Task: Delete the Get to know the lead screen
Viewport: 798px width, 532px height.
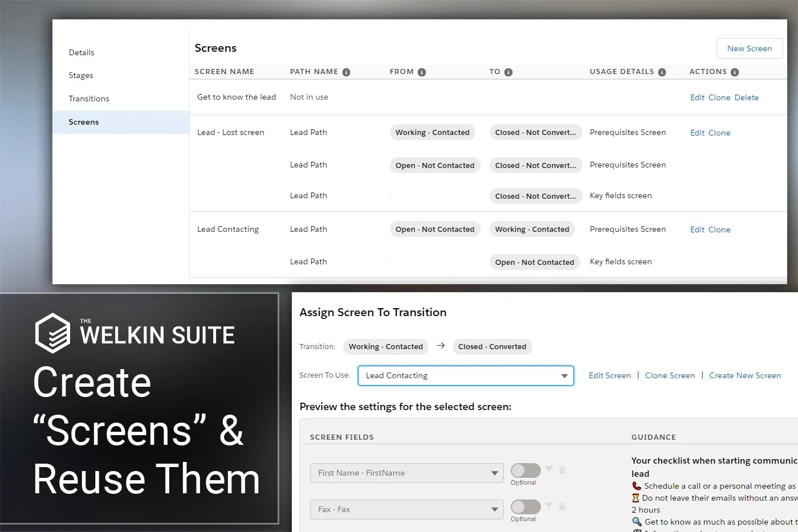Action: (x=746, y=97)
